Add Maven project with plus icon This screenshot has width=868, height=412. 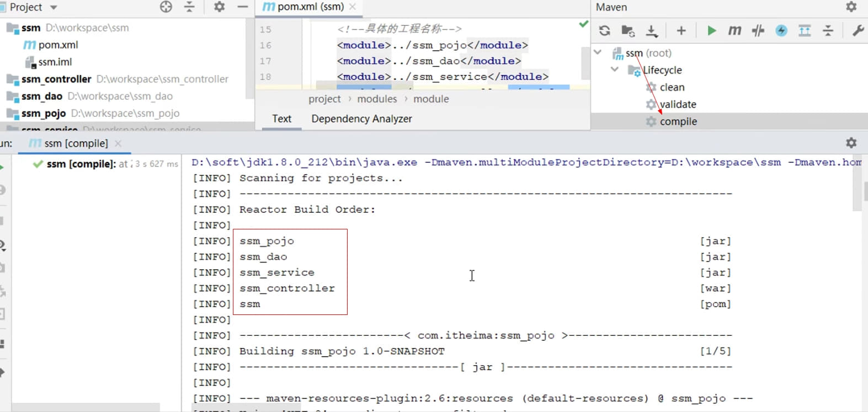pos(681,31)
